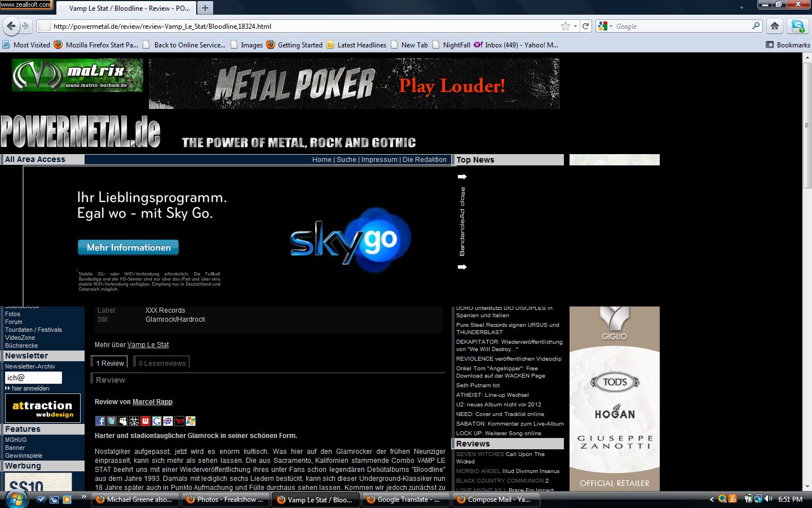The width and height of the screenshot is (812, 508).
Task: Open the 'ATHEIST: Line-up Wechsel' news item
Action: pos(492,395)
